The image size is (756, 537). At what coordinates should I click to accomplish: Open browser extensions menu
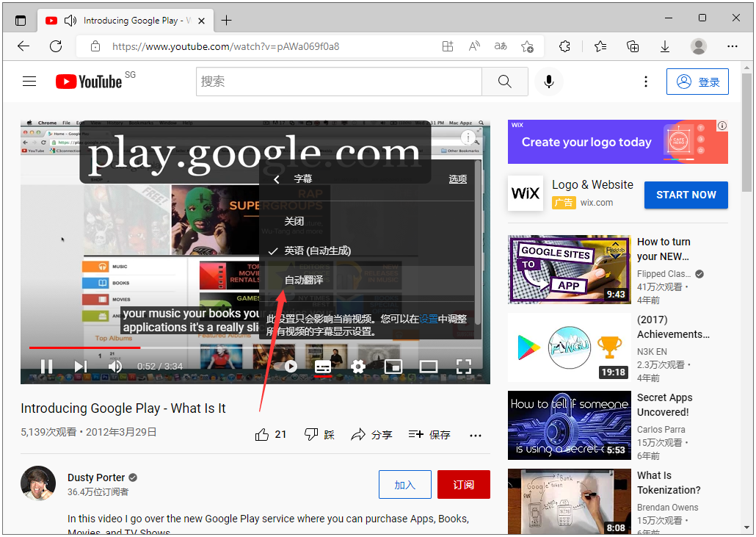pos(564,46)
